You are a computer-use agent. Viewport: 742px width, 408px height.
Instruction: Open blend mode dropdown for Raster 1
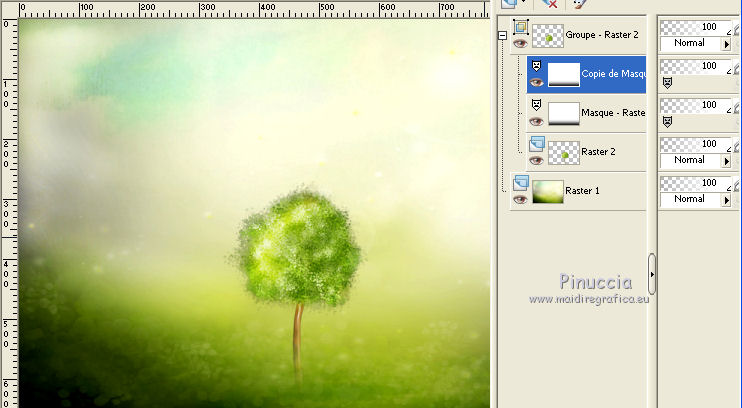(726, 200)
